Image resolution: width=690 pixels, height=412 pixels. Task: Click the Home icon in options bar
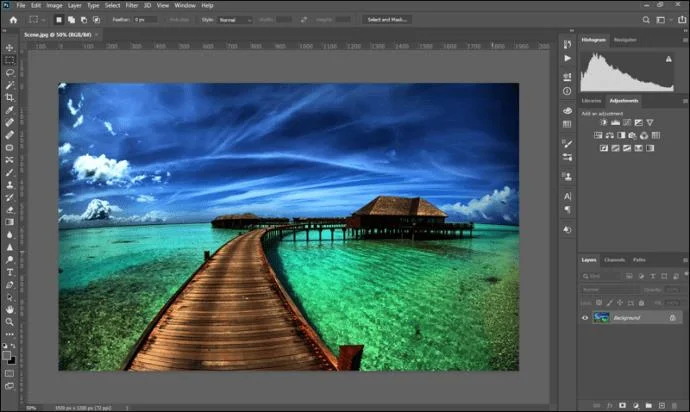[x=10, y=19]
